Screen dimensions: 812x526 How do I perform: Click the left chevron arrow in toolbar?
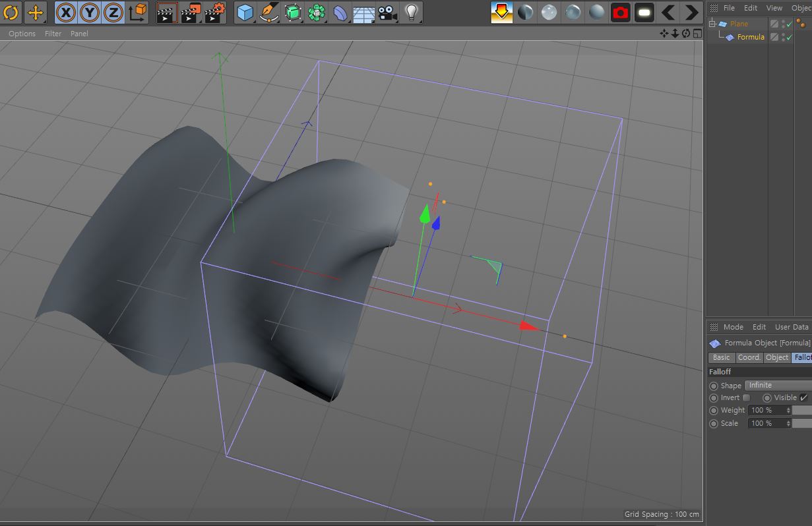tap(668, 12)
